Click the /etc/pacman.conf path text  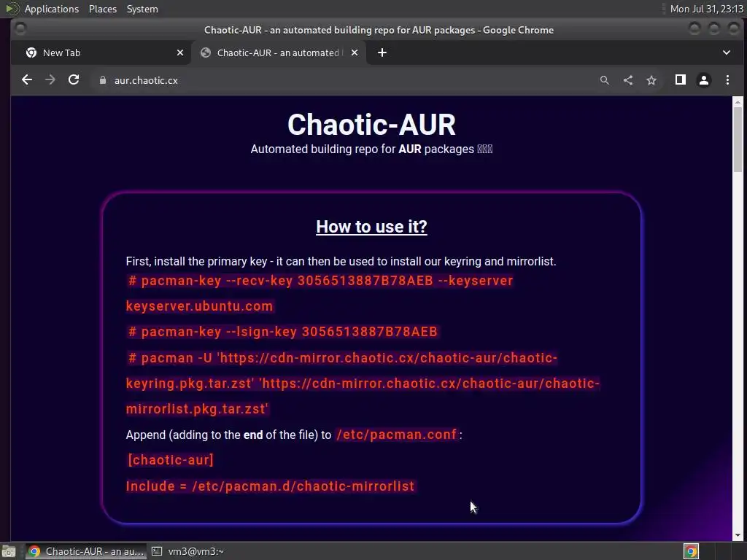(396, 435)
